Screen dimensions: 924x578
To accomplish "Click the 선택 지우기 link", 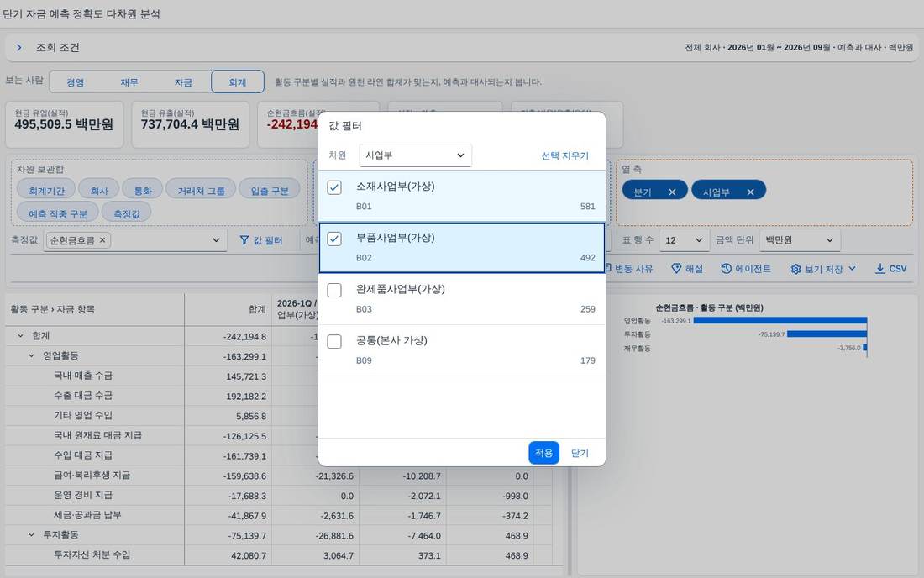I will 564,155.
